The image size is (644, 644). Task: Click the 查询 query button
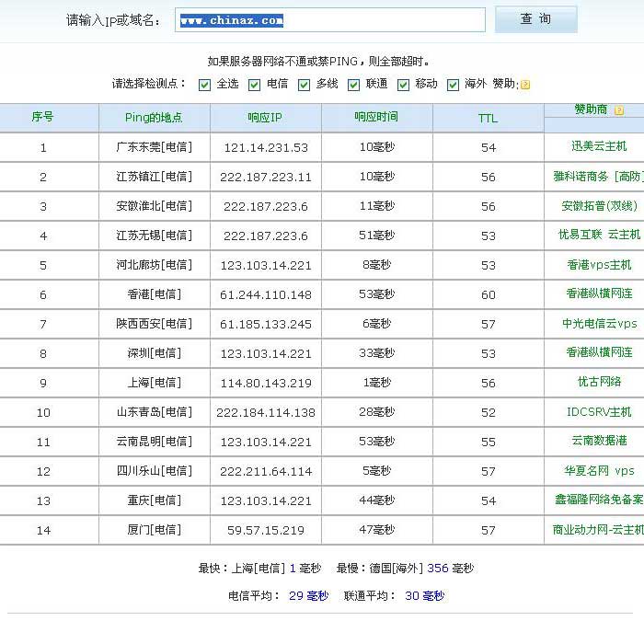pos(535,19)
